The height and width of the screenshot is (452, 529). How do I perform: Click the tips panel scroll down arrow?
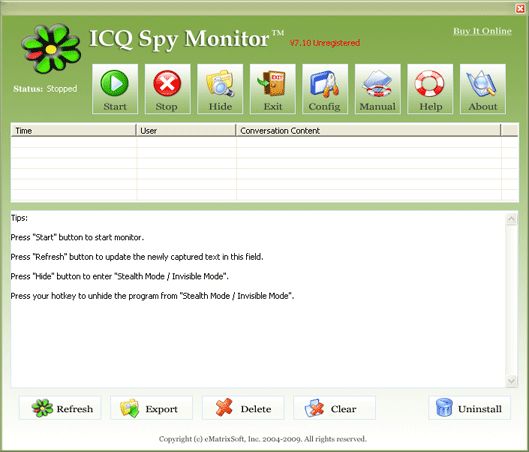511,380
